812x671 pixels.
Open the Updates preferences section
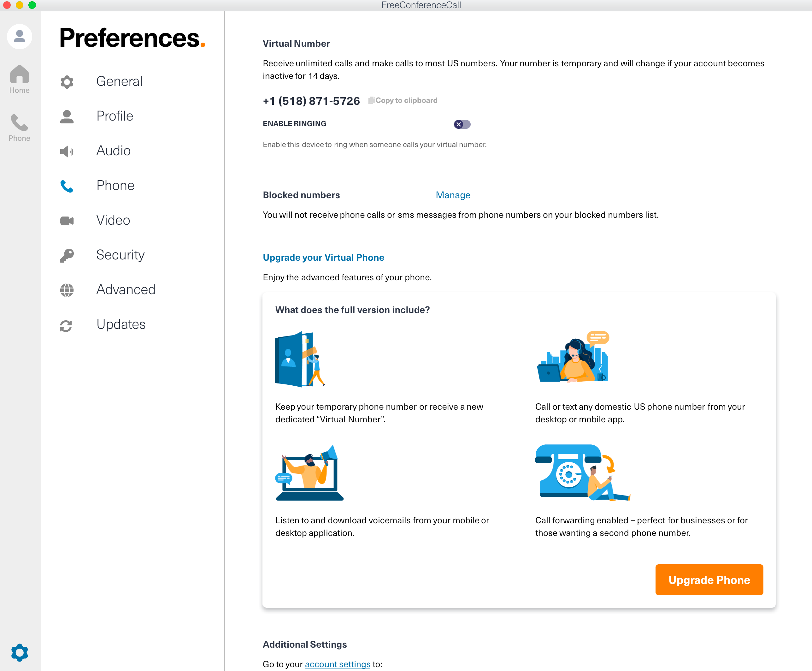121,325
